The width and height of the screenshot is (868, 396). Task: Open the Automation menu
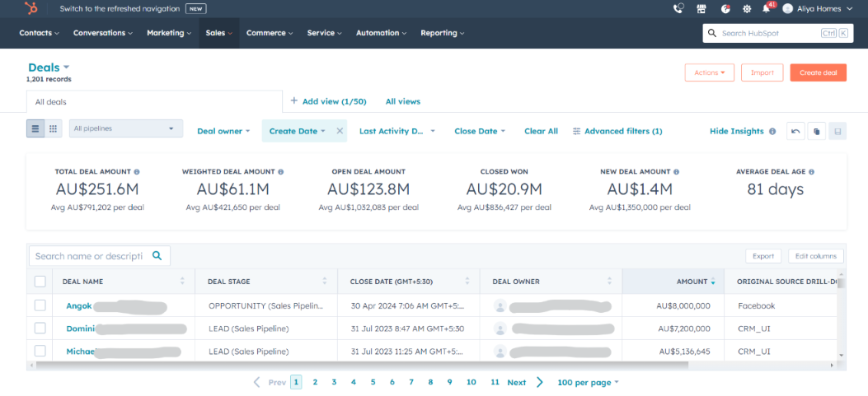(x=382, y=33)
